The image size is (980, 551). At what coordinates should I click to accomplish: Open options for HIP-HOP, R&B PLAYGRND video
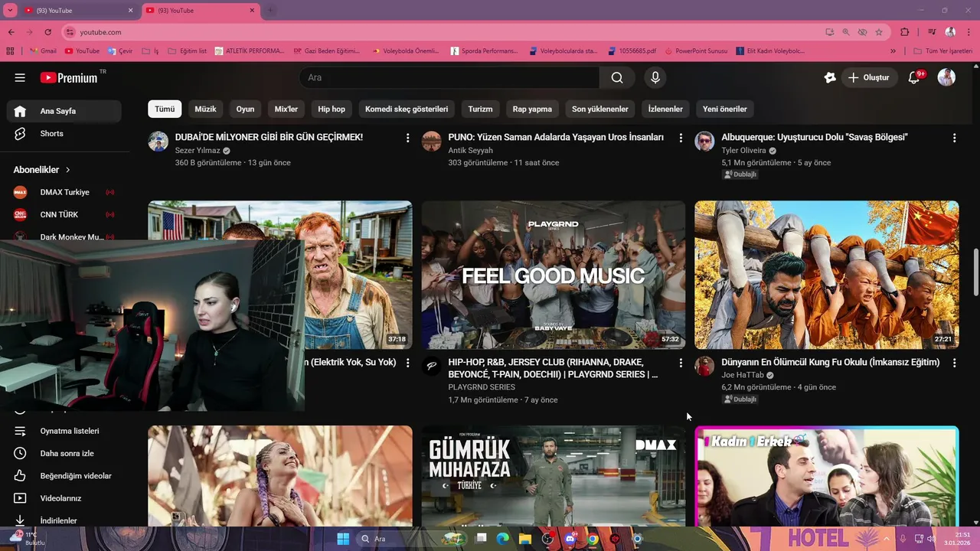tap(681, 363)
